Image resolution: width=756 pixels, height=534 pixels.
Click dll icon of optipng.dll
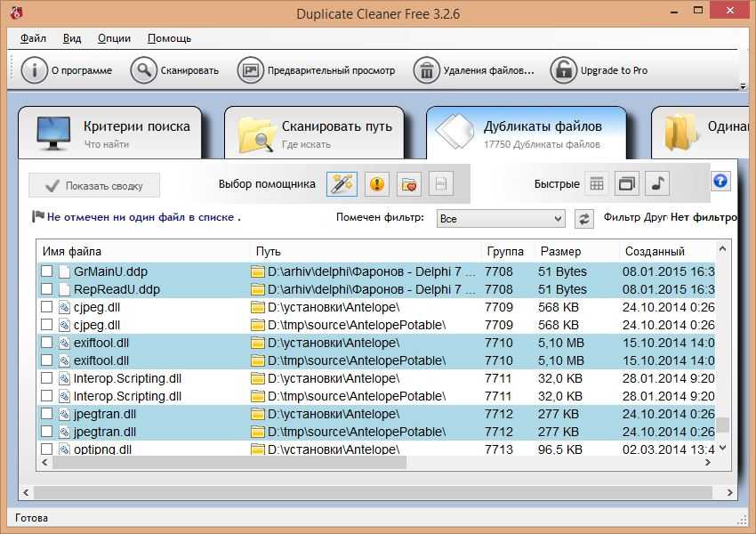click(65, 449)
